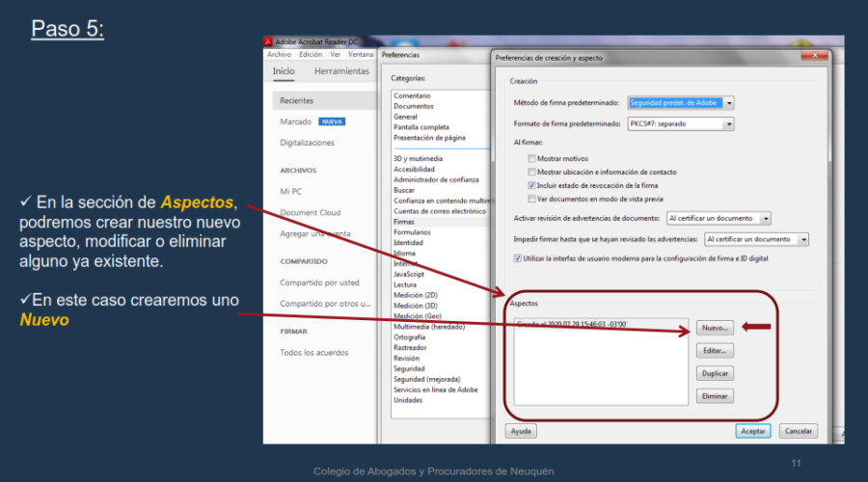Image resolution: width=868 pixels, height=482 pixels.
Task: Select the Accesibilidad category
Action: tap(414, 170)
